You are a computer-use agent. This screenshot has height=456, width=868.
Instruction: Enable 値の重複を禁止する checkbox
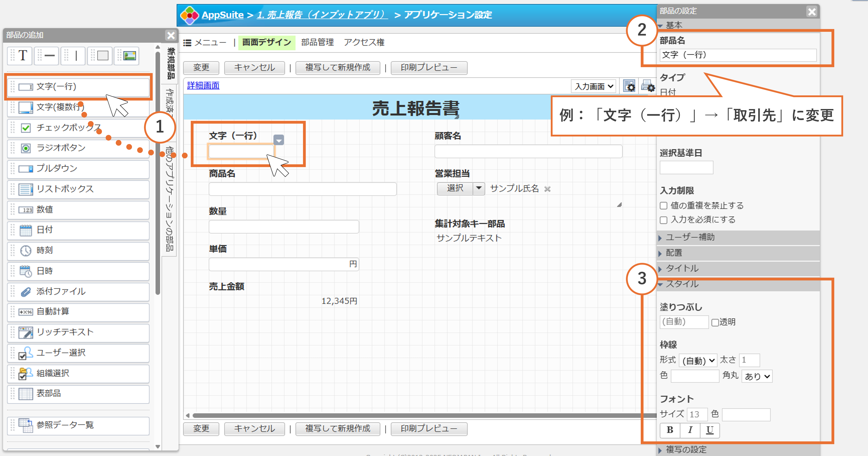tap(663, 206)
